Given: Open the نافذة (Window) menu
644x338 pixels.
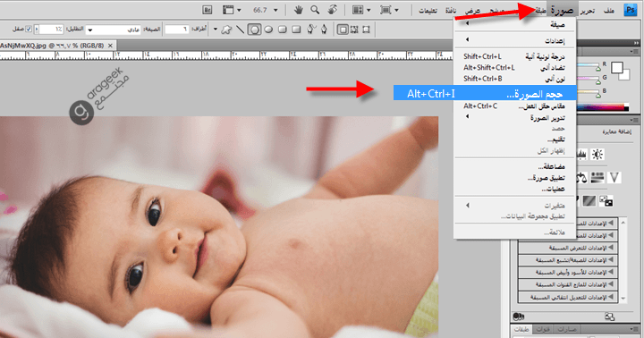Looking at the screenshot, I should point(451,11).
